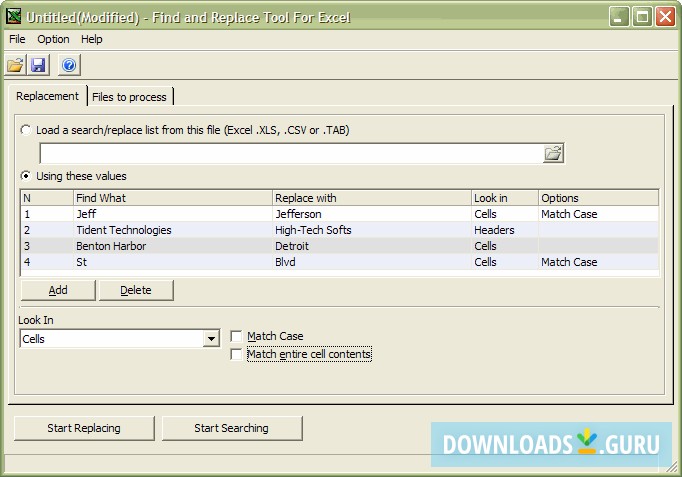Screen dimensions: 682x477
Task: Maximize the Find and Replace Tool window
Action: pyautogui.click(x=642, y=17)
